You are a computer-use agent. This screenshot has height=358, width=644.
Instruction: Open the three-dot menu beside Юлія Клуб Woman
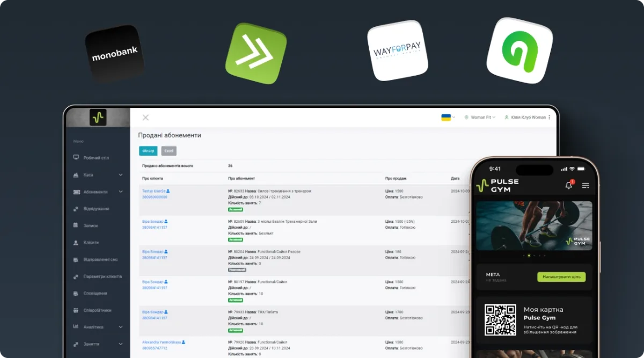(x=549, y=117)
